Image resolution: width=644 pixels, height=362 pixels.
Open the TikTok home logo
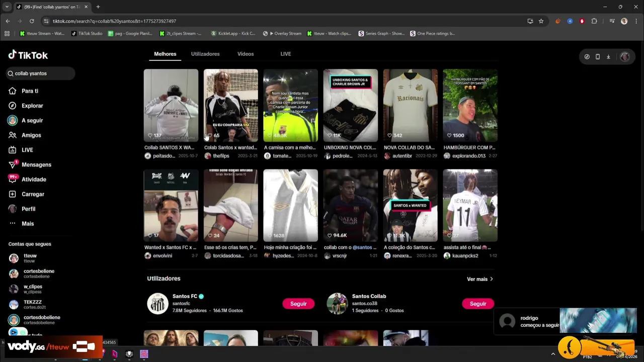click(x=28, y=55)
